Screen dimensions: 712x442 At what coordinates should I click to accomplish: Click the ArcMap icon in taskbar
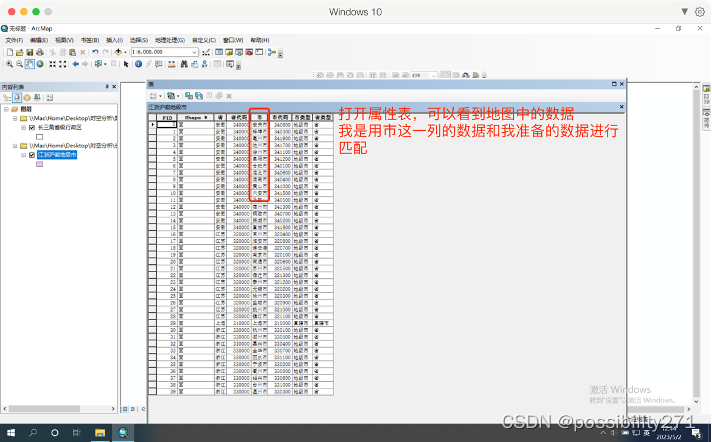coord(123,433)
